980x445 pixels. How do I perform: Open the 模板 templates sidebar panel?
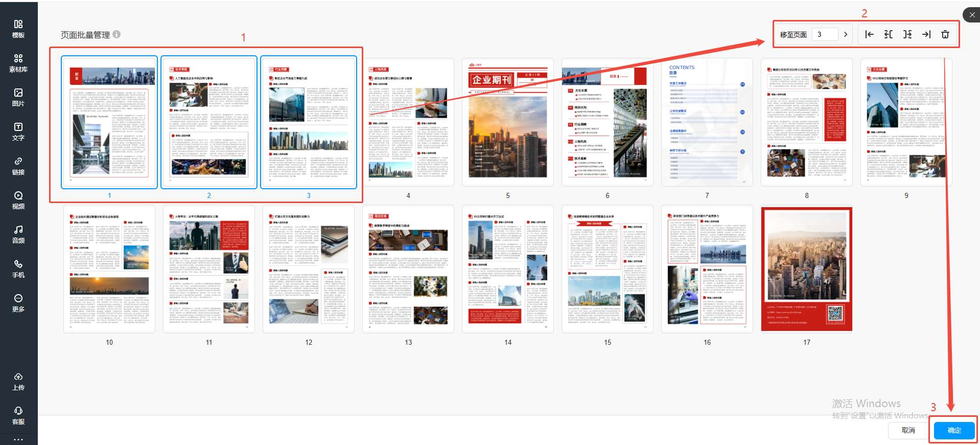[18, 29]
